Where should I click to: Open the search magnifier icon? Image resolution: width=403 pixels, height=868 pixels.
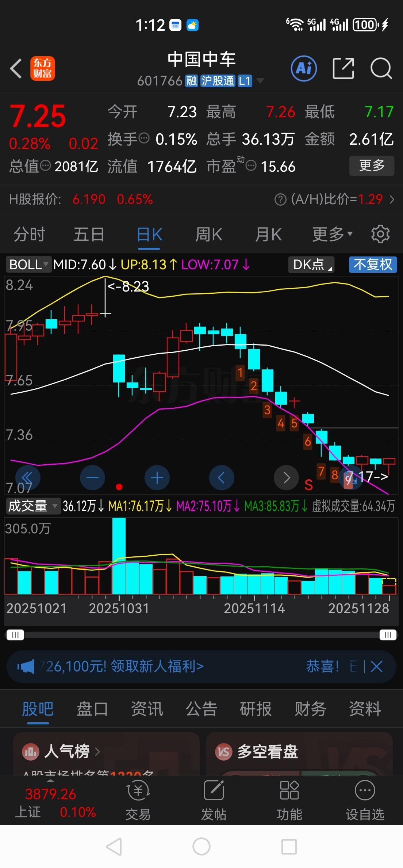[x=381, y=68]
